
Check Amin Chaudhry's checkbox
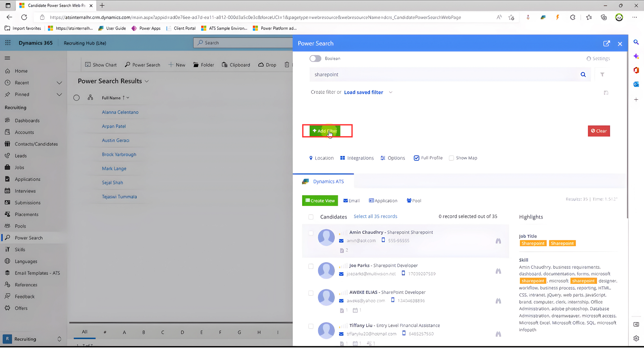click(x=311, y=233)
